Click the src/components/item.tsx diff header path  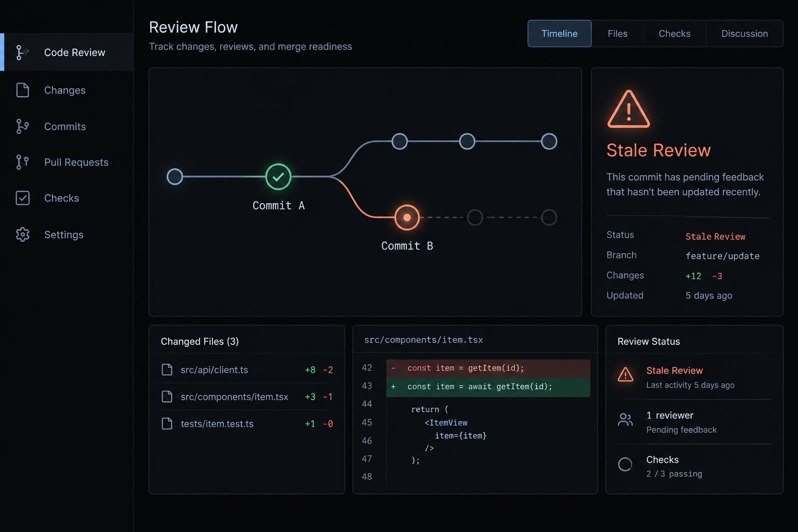coord(423,340)
